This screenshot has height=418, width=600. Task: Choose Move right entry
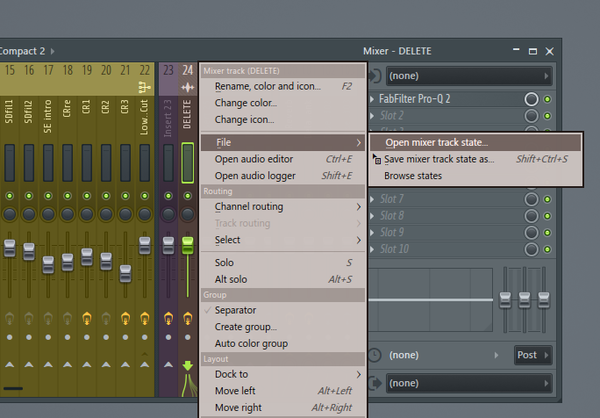[x=283, y=408]
